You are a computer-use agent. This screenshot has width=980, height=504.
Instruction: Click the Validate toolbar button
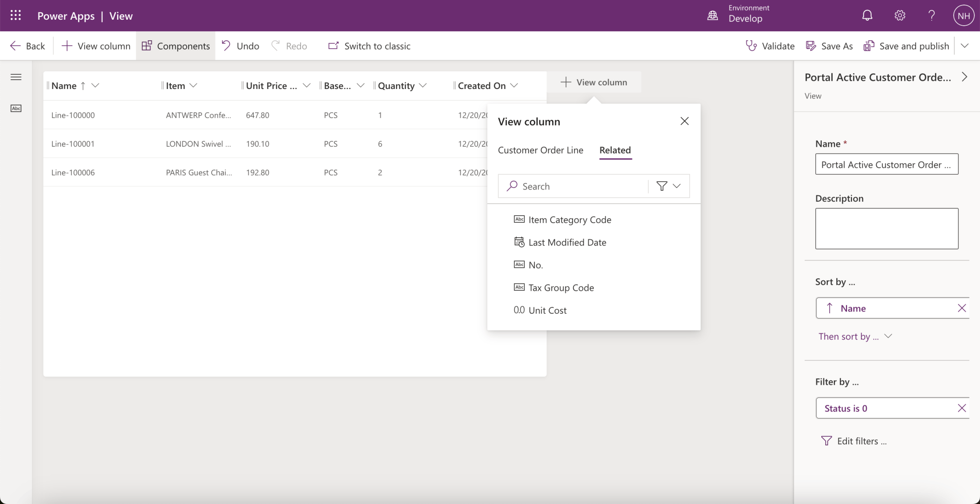pyautogui.click(x=770, y=46)
